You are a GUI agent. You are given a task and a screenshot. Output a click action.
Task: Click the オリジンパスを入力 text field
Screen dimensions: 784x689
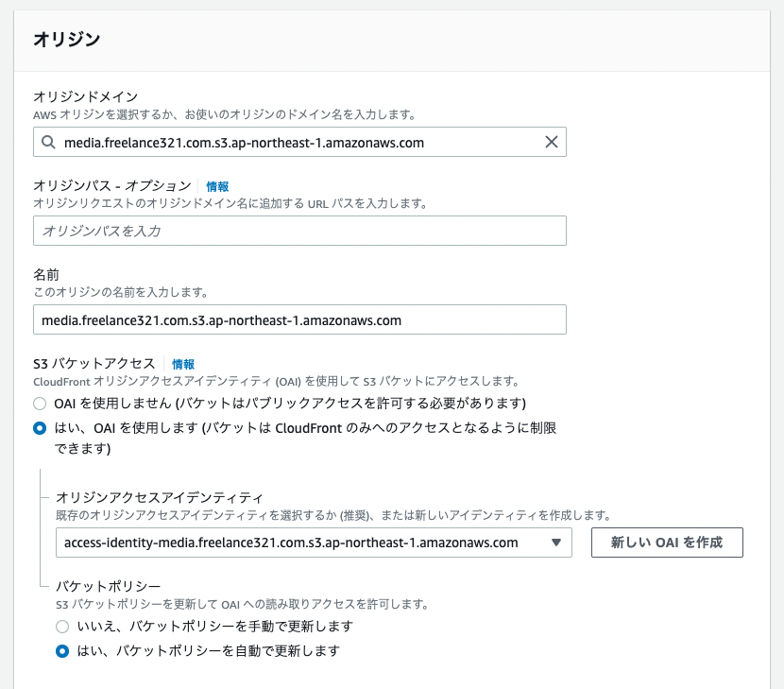pos(299,231)
